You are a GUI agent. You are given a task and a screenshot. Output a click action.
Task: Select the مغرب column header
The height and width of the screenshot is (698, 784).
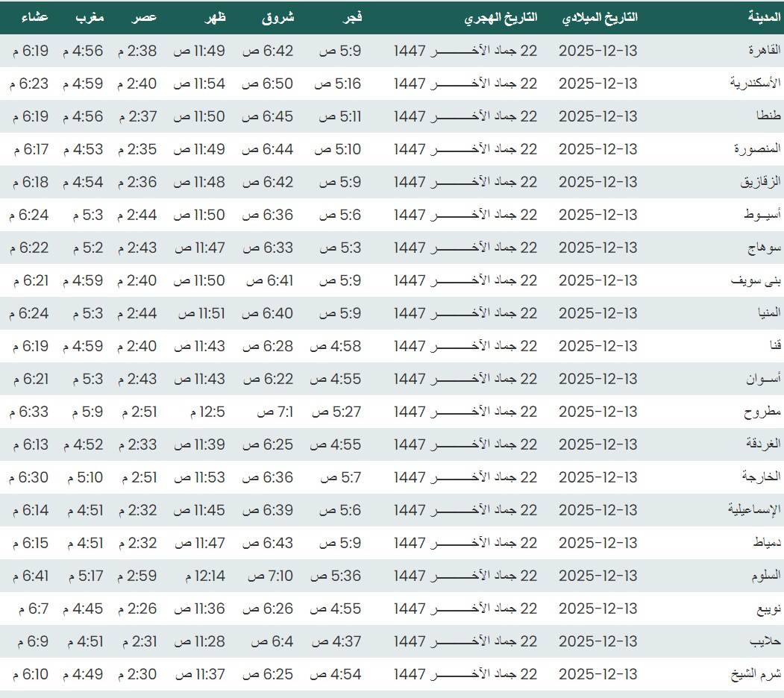[90, 18]
